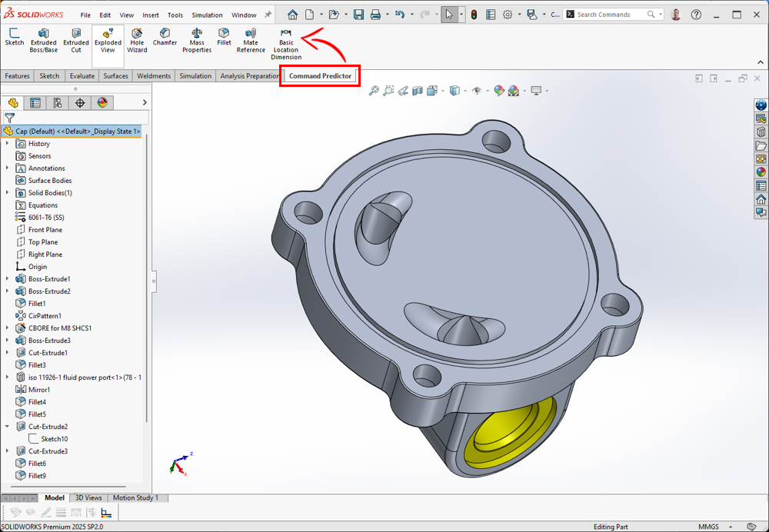Switch to the Command Predictor tab
Viewport: 769px width, 532px height.
(x=320, y=76)
